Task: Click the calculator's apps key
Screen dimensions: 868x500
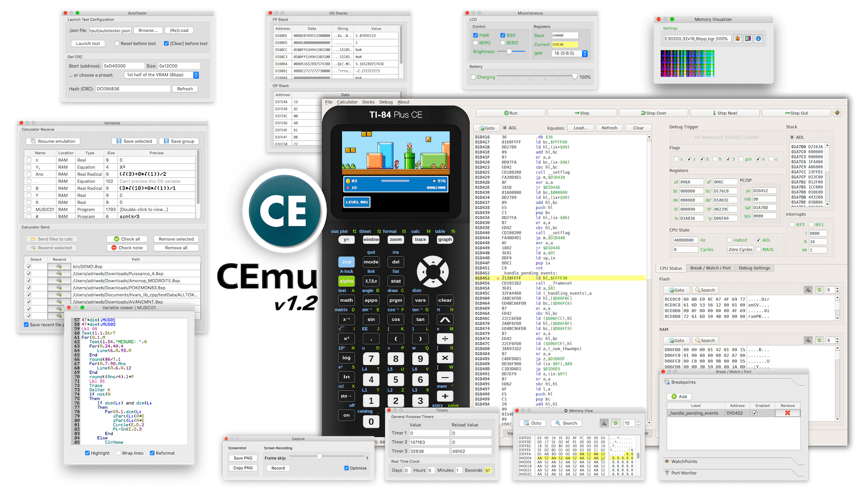Action: (x=371, y=300)
